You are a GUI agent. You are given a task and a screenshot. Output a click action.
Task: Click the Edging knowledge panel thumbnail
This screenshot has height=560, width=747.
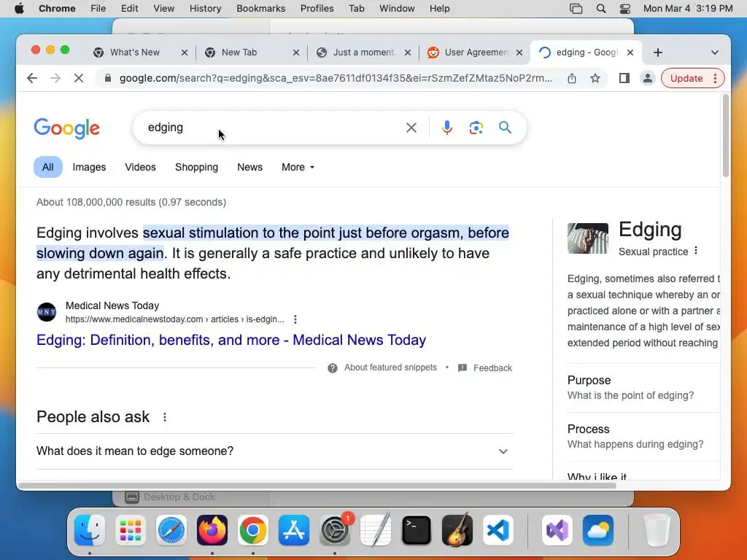coord(588,238)
